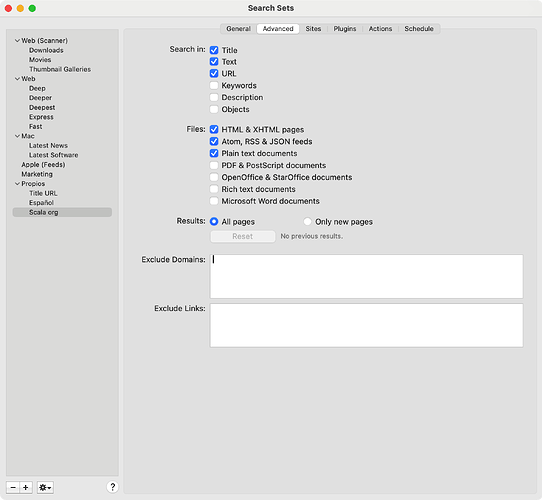Collapse the Web group chevron
Screen dimensions: 542x500
coord(17,79)
